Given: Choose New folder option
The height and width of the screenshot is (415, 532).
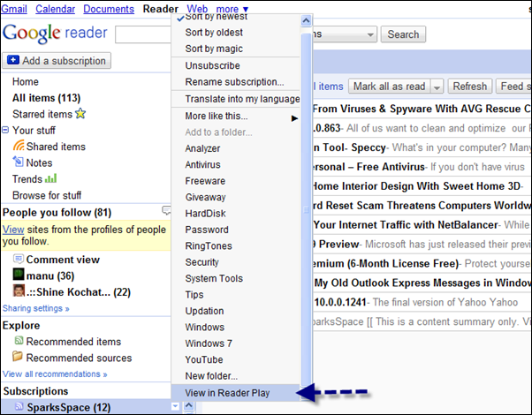Looking at the screenshot, I should pos(211,376).
